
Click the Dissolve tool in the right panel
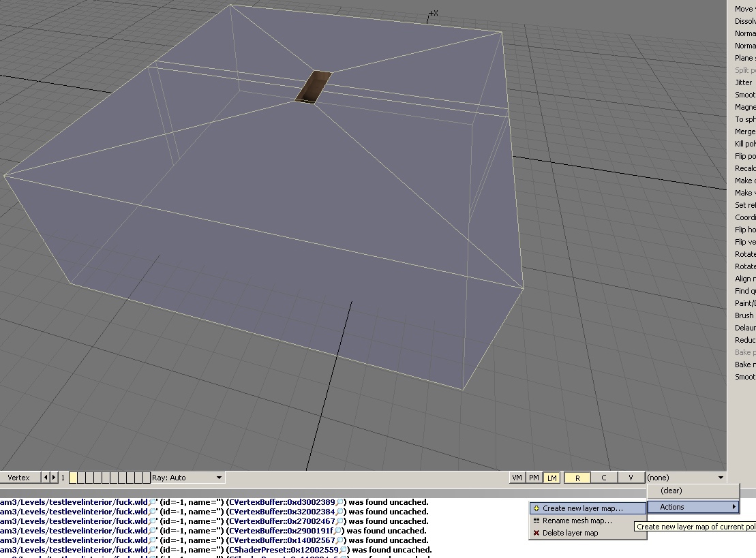[745, 21]
